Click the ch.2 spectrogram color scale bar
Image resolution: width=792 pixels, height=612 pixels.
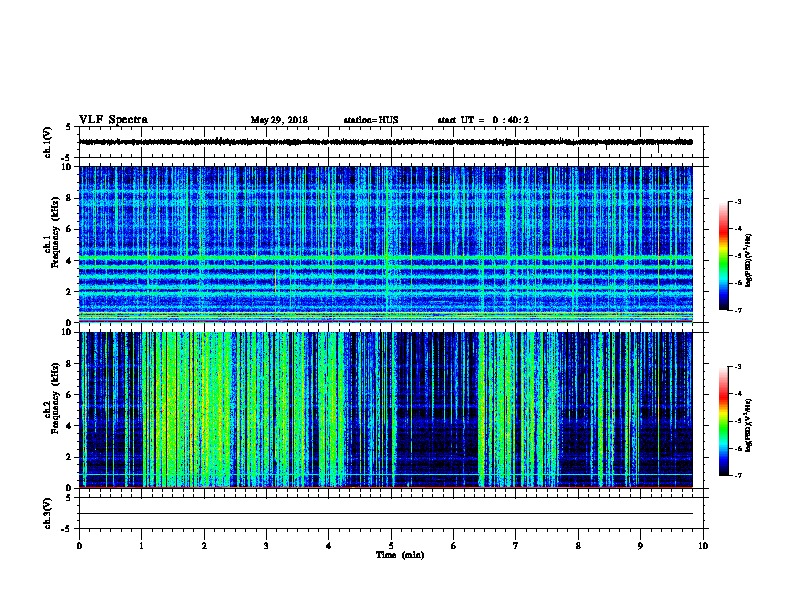(x=724, y=421)
